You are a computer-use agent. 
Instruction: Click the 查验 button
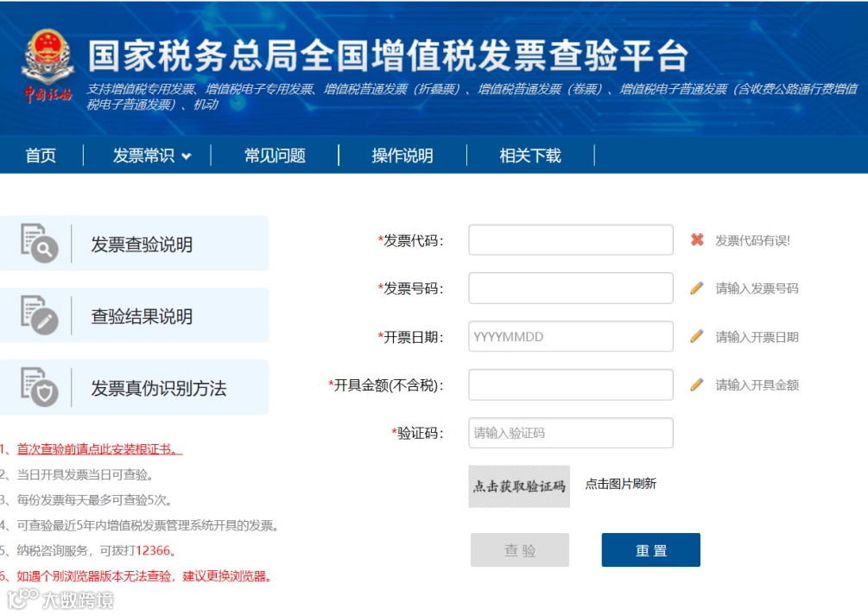(x=520, y=550)
